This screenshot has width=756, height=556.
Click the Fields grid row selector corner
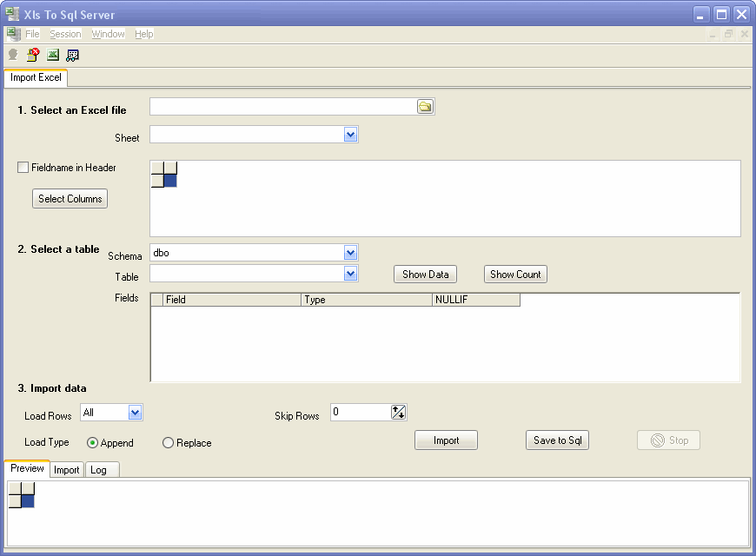click(156, 300)
